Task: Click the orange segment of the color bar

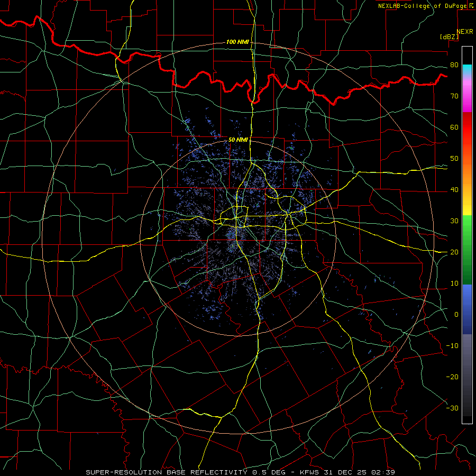Action: coord(467,173)
